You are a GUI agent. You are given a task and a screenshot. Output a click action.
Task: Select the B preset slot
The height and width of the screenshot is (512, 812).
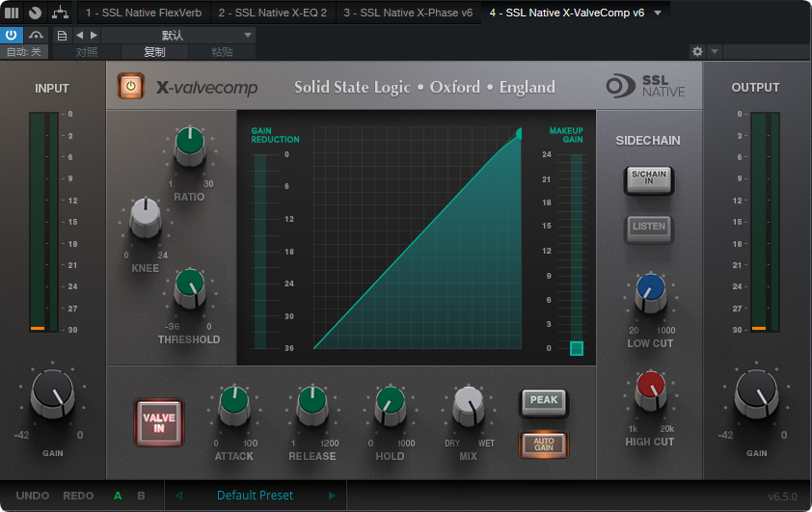tap(141, 496)
